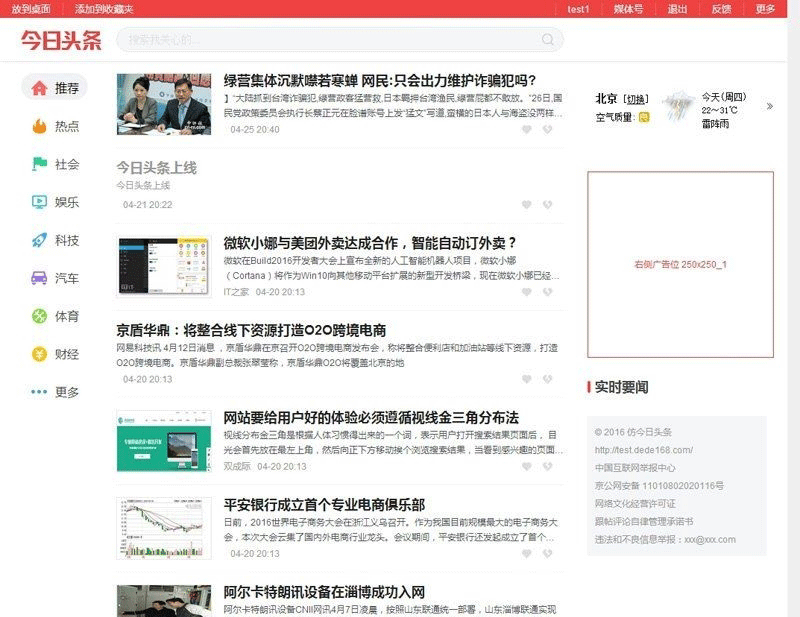Click the 双成际 source label
The image size is (800, 617).
tap(237, 466)
